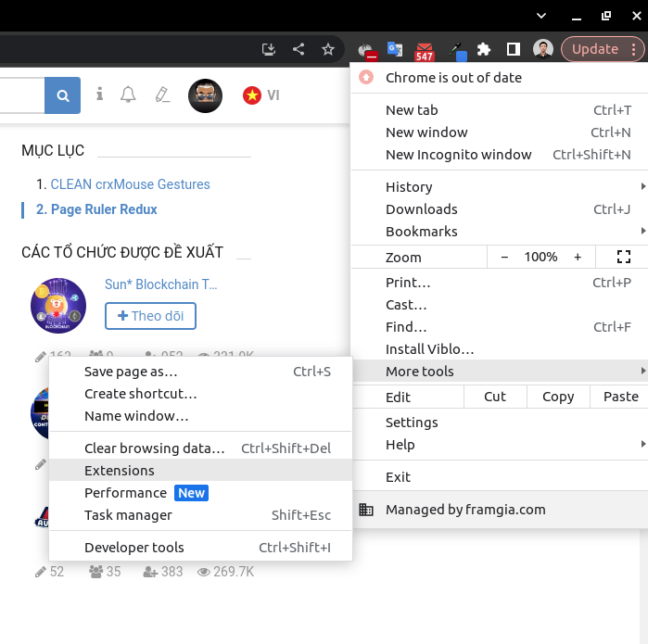Image resolution: width=648 pixels, height=644 pixels.
Task: Activate the color picker eyedropper extension
Action: click(458, 51)
